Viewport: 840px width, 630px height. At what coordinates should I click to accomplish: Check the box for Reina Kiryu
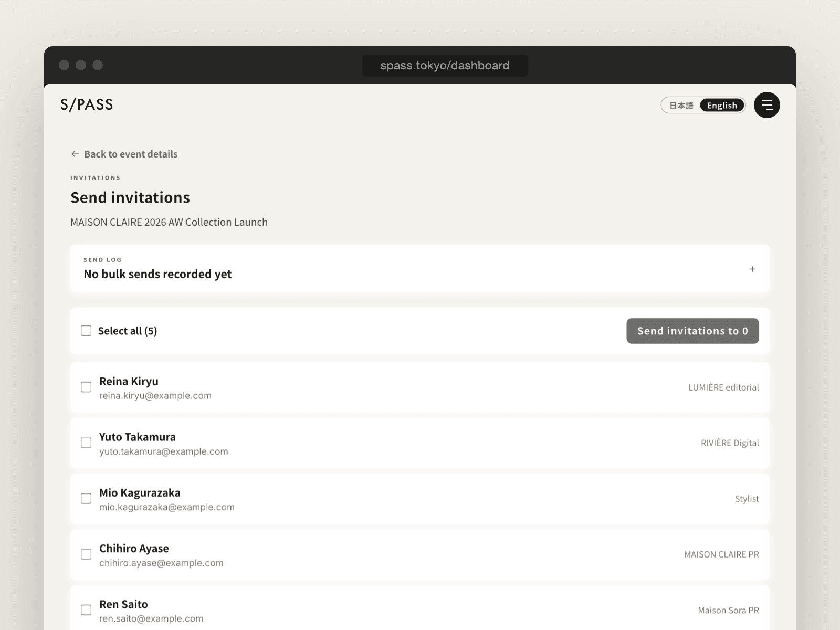[86, 387]
